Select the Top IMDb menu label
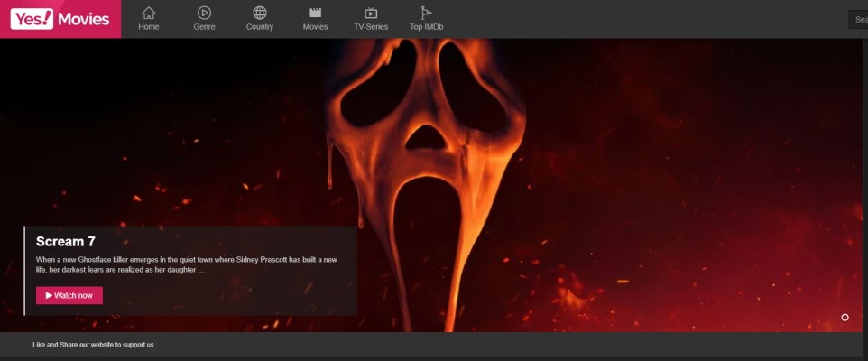868x361 pixels. 426,27
